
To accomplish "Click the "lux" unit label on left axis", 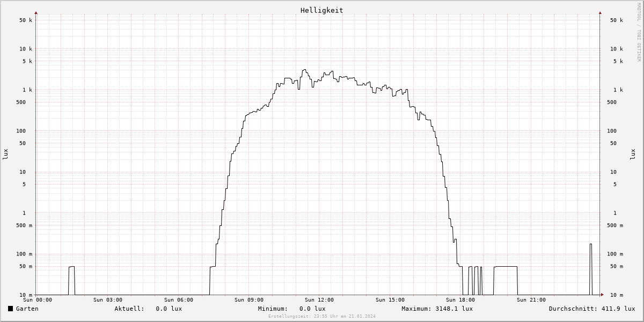I will point(5,154).
